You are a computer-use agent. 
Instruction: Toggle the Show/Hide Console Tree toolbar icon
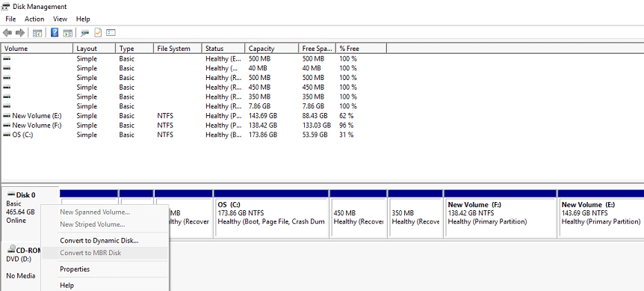click(x=37, y=33)
